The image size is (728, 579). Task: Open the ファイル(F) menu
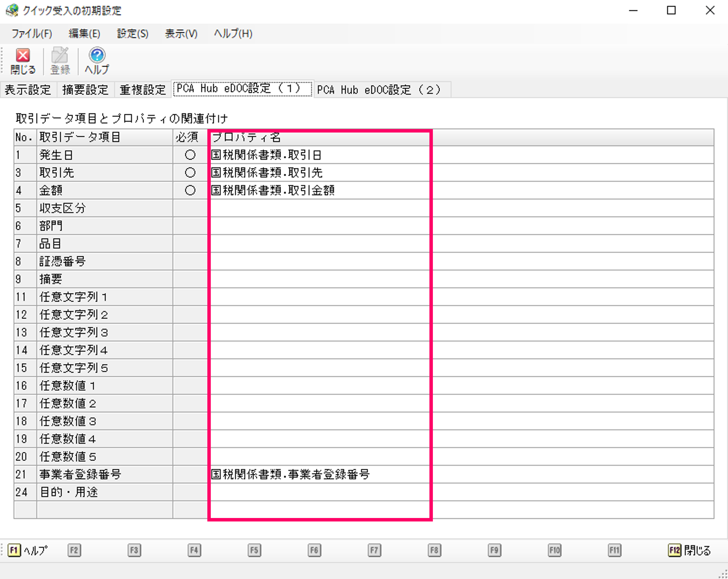click(x=32, y=34)
